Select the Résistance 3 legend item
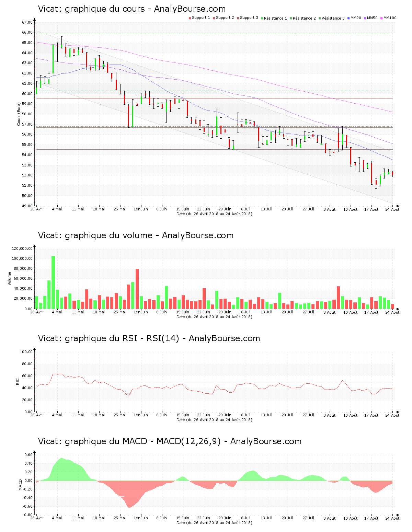Screen dimensions: 412x532 coord(331,18)
